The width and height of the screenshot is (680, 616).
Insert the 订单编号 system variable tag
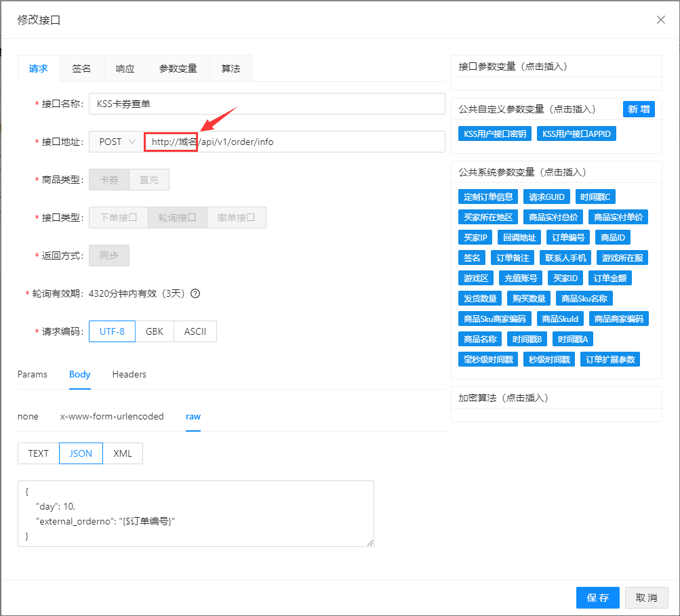click(x=567, y=237)
